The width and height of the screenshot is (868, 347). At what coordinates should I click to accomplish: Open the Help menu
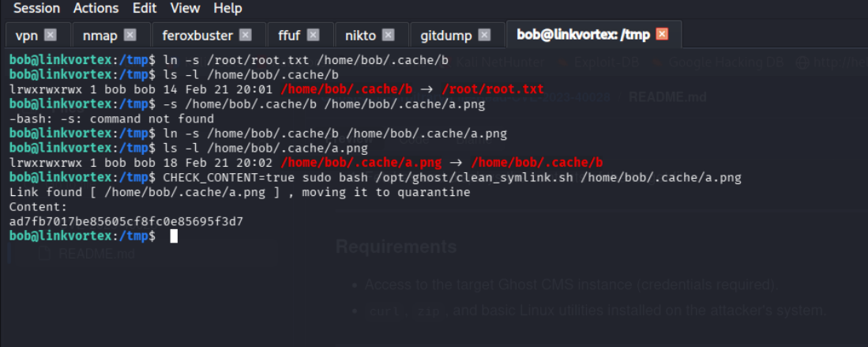(227, 9)
